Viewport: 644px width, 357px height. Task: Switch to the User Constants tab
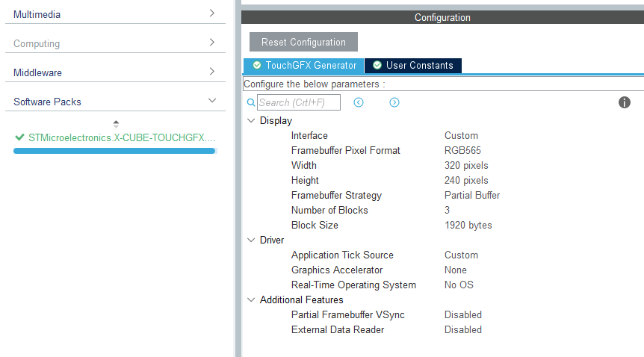tap(413, 66)
